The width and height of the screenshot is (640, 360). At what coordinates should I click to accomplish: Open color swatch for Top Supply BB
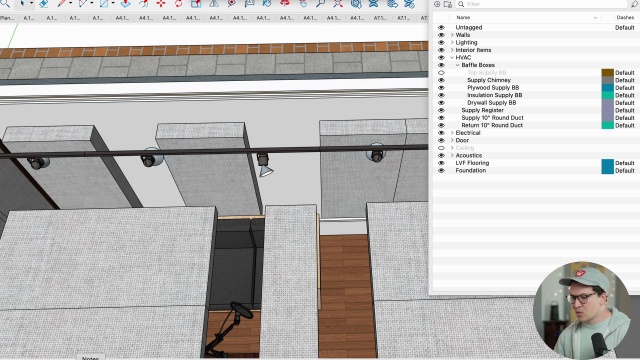(x=607, y=73)
